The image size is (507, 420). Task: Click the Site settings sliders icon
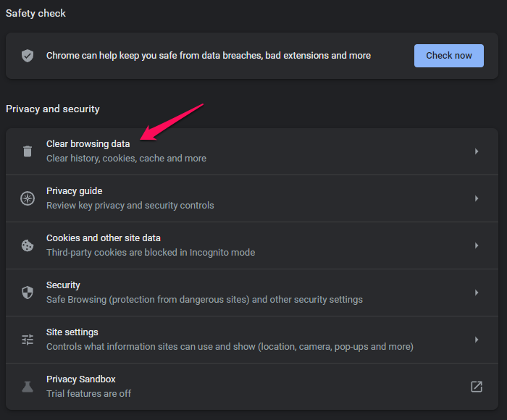click(x=28, y=340)
